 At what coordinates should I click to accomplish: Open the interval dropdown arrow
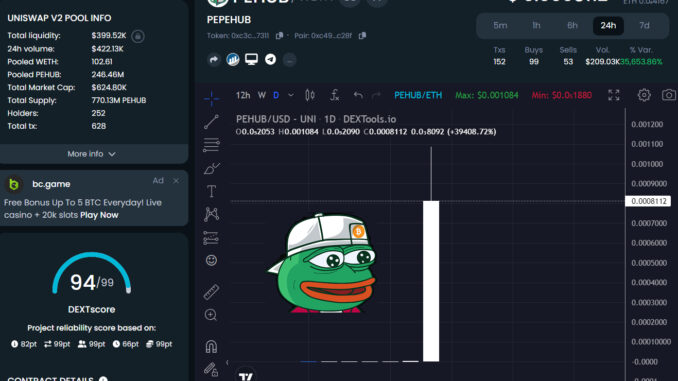pyautogui.click(x=291, y=95)
